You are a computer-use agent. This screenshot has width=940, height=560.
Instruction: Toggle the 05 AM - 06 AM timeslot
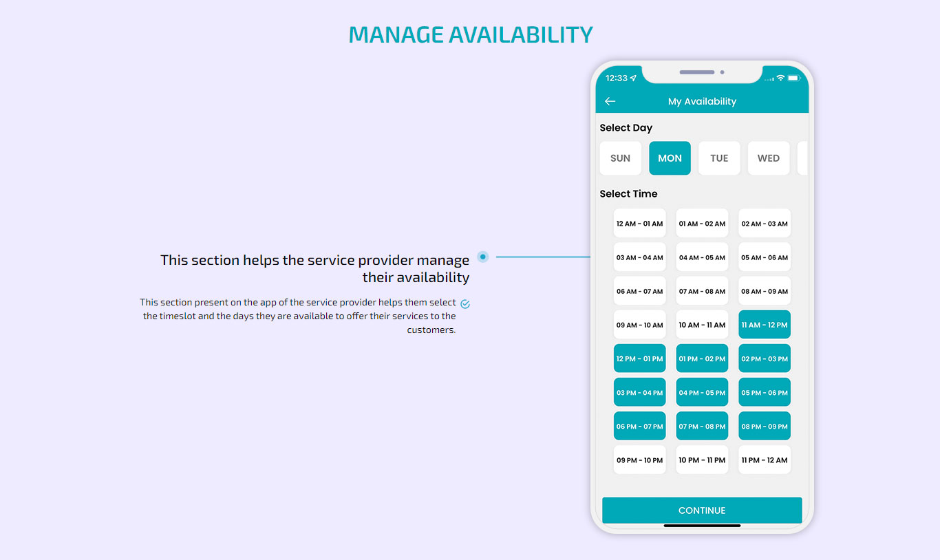click(x=765, y=257)
